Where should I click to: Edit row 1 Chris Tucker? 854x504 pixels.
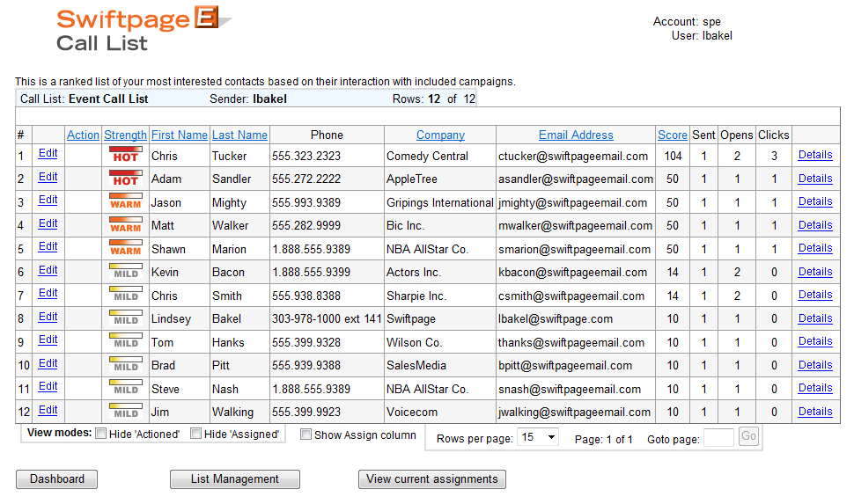coord(48,153)
